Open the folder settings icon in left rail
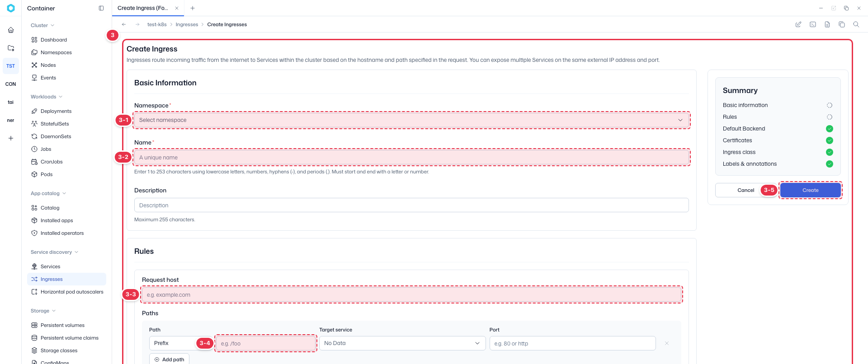 coord(11,48)
